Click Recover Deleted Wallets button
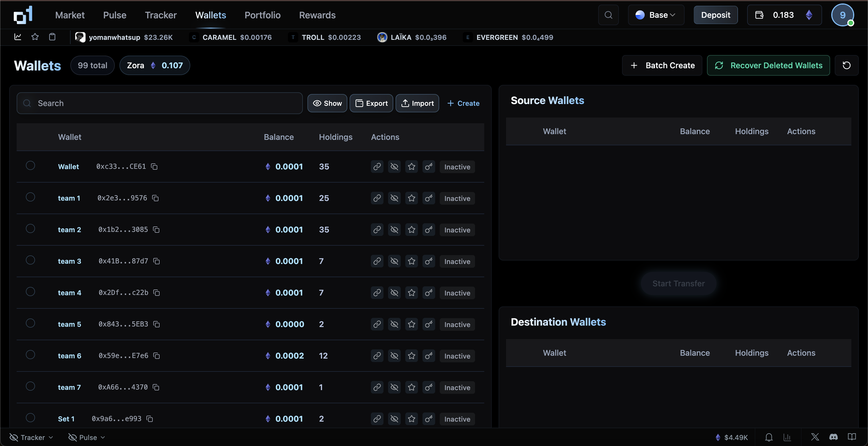The image size is (868, 446). click(x=768, y=65)
